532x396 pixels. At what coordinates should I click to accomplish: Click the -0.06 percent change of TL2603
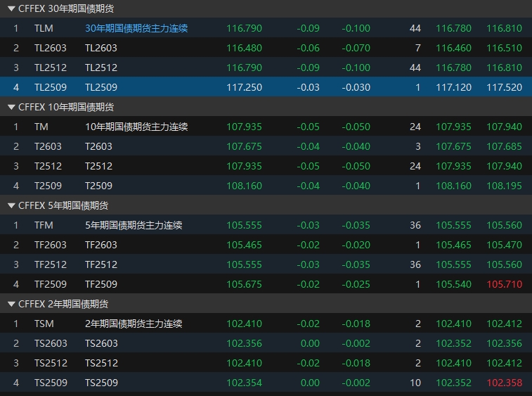308,48
